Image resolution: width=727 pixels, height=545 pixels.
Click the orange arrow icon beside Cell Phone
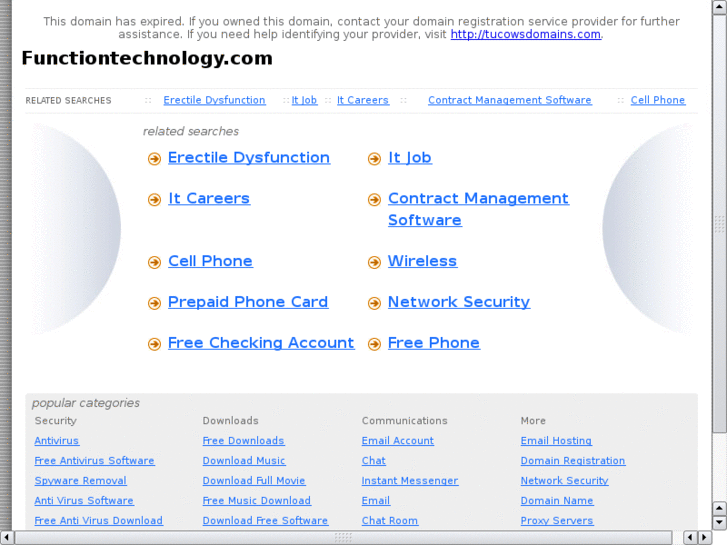tap(154, 263)
